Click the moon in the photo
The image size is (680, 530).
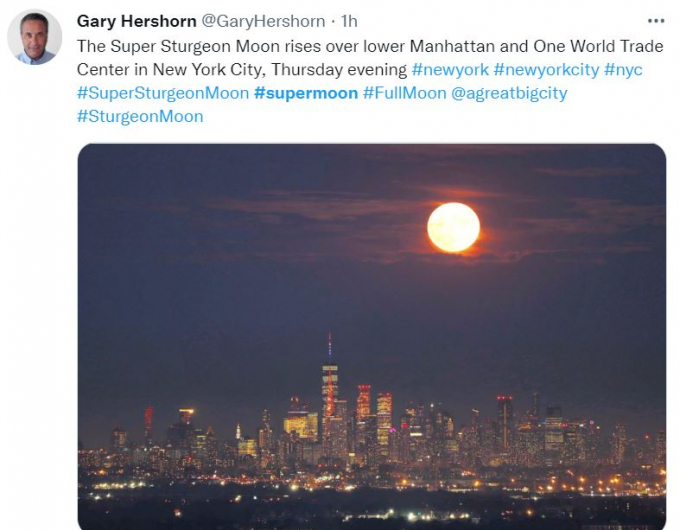453,227
